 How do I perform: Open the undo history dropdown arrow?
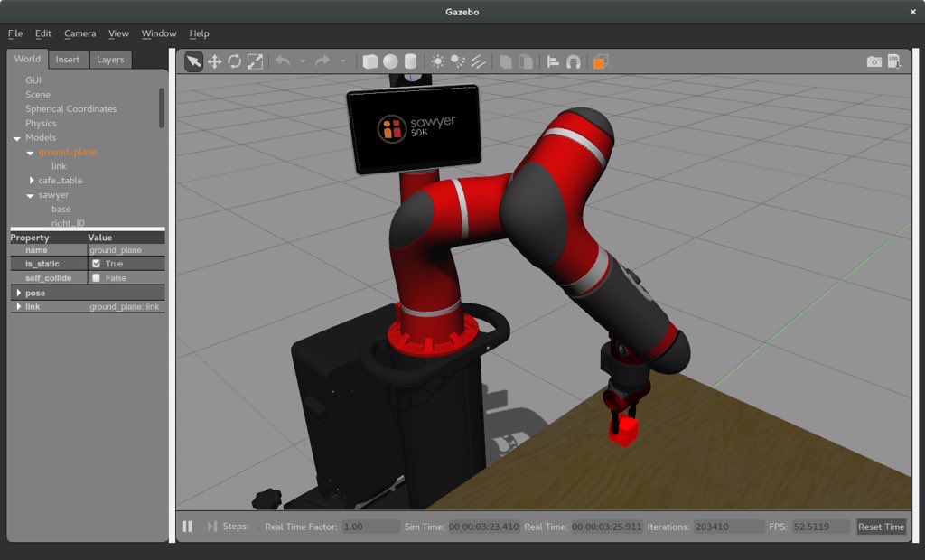pyautogui.click(x=302, y=61)
